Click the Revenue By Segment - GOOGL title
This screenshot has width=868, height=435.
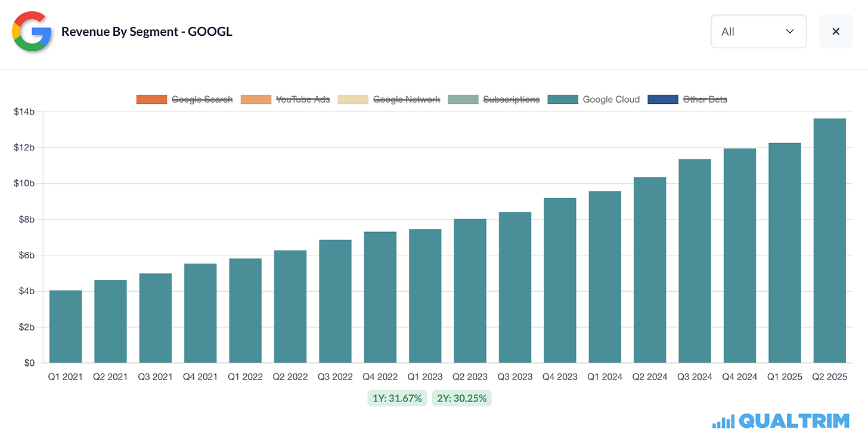click(x=147, y=32)
